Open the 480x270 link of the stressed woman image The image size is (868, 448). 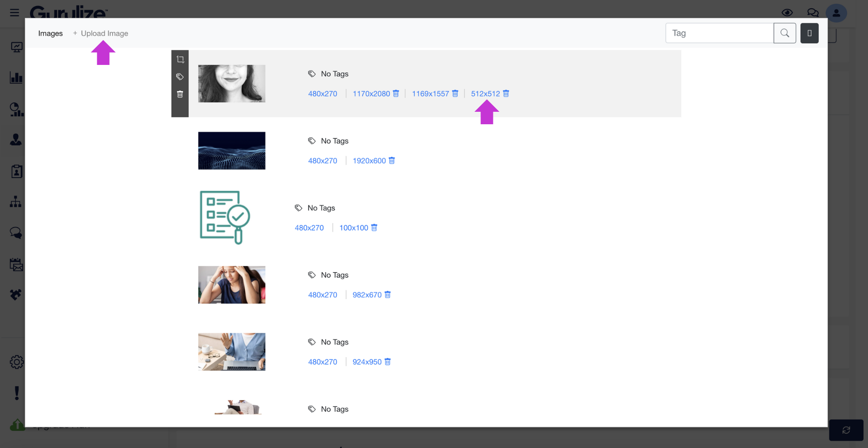click(323, 295)
